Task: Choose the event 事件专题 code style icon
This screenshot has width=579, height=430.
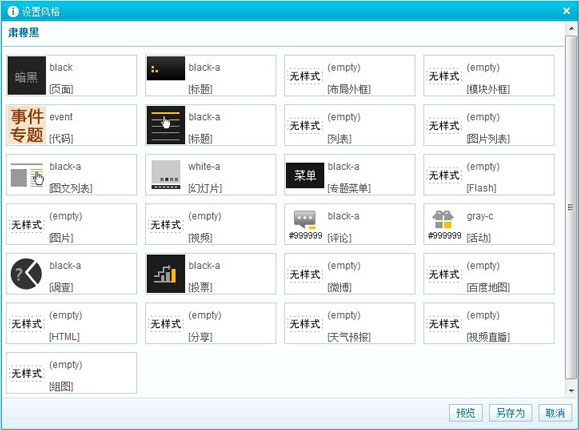Action: click(27, 125)
